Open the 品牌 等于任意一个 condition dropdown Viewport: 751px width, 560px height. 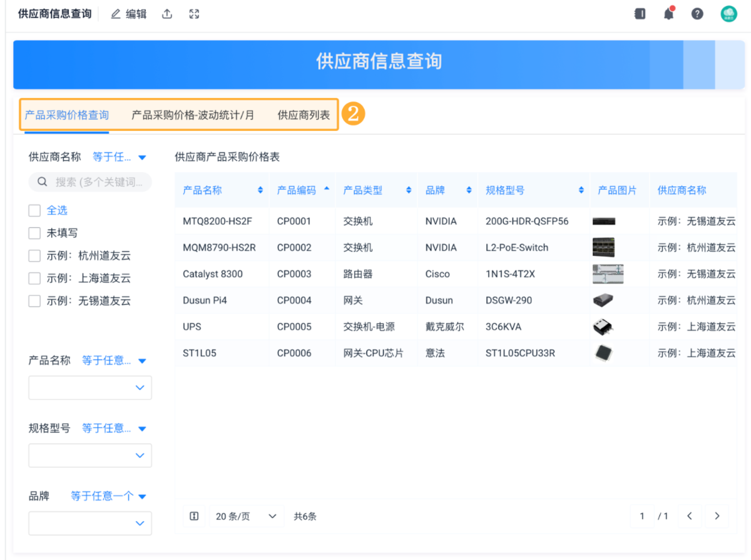pyautogui.click(x=108, y=496)
